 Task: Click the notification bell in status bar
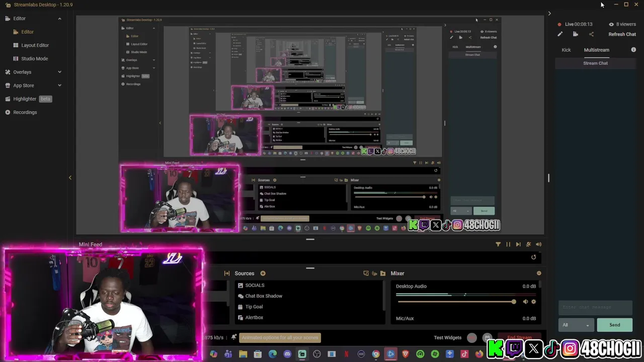coord(233,337)
